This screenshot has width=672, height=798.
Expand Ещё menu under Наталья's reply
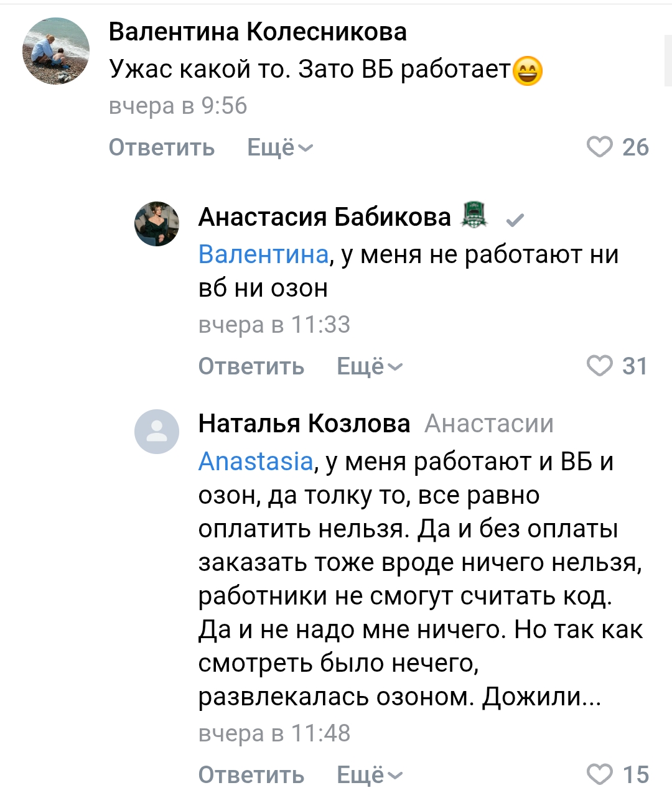tap(370, 775)
